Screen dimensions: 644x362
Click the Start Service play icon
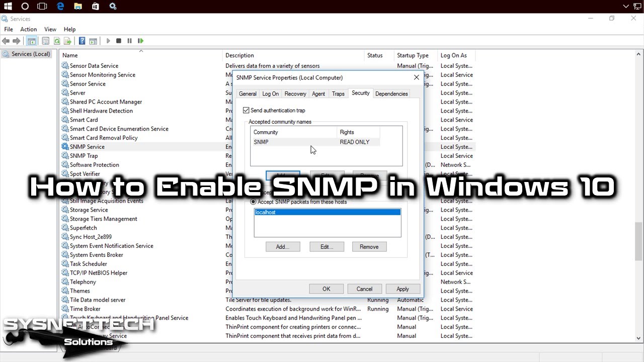[108, 41]
